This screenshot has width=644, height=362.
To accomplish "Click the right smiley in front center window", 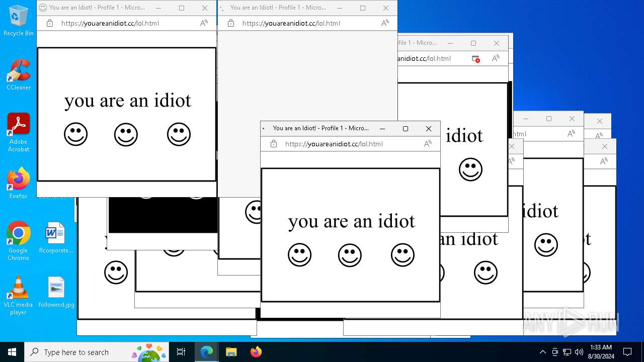I will (x=403, y=255).
